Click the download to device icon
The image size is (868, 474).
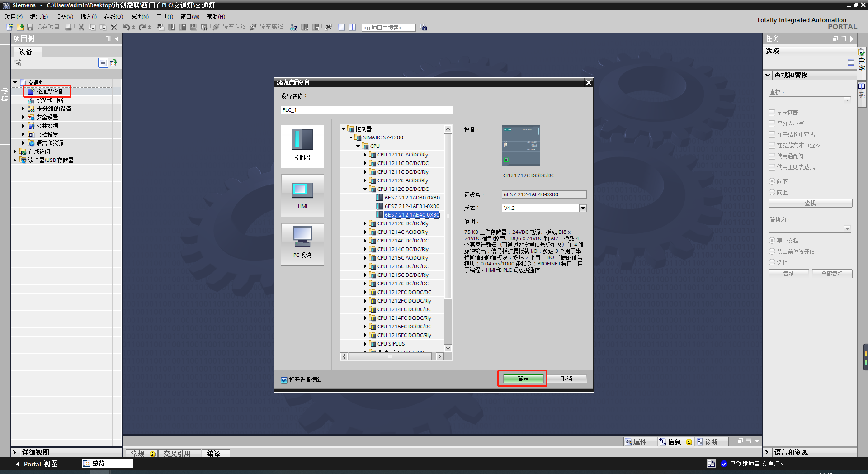172,27
